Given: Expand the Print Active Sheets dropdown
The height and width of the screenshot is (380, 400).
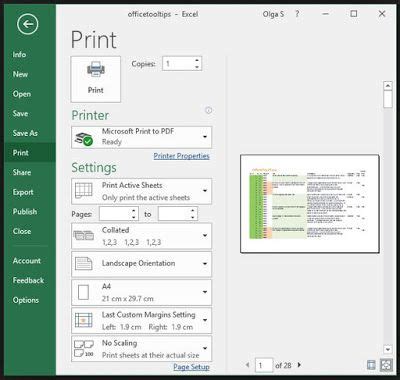Looking at the screenshot, I should click(x=141, y=191).
